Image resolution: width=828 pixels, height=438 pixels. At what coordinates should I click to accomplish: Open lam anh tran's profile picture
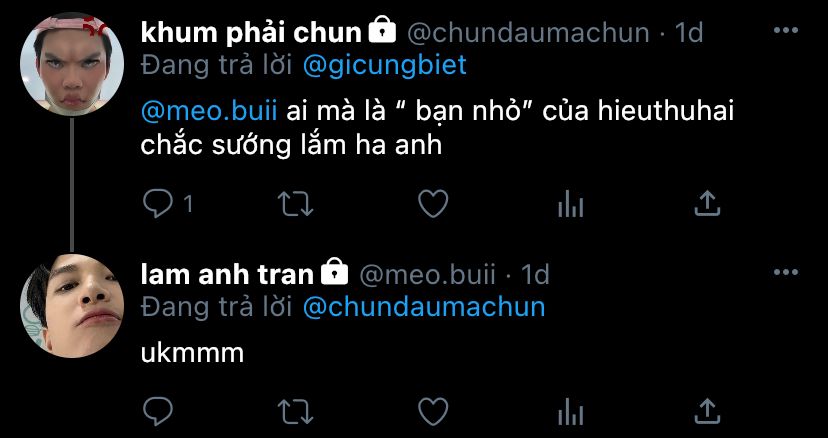[72, 306]
